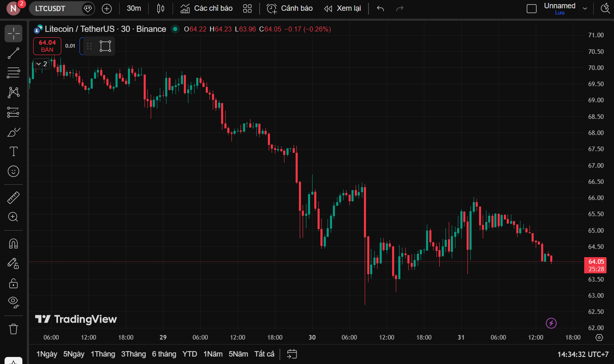Toggle lock all drawing tools
The image size is (614, 364).
pos(13,283)
